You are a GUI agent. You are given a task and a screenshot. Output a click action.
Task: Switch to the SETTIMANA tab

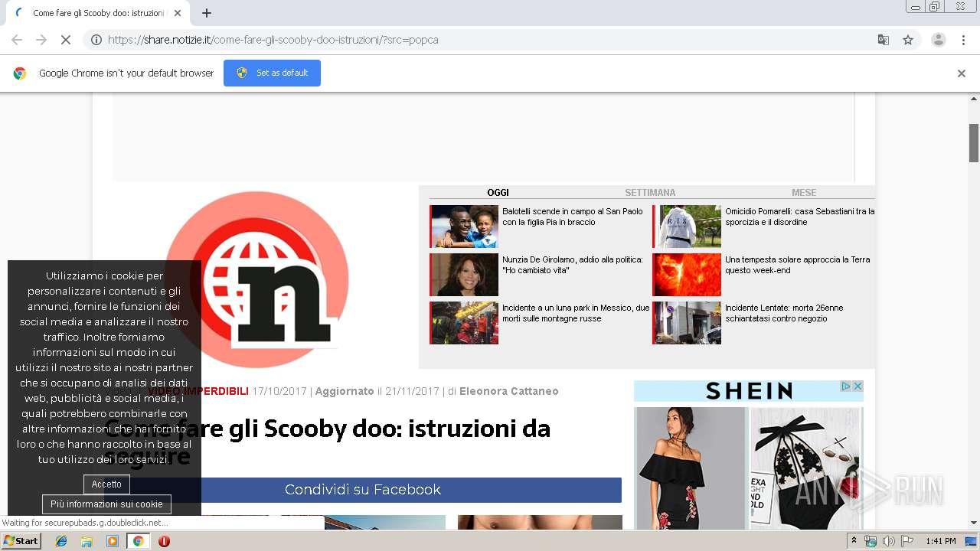[x=650, y=193]
